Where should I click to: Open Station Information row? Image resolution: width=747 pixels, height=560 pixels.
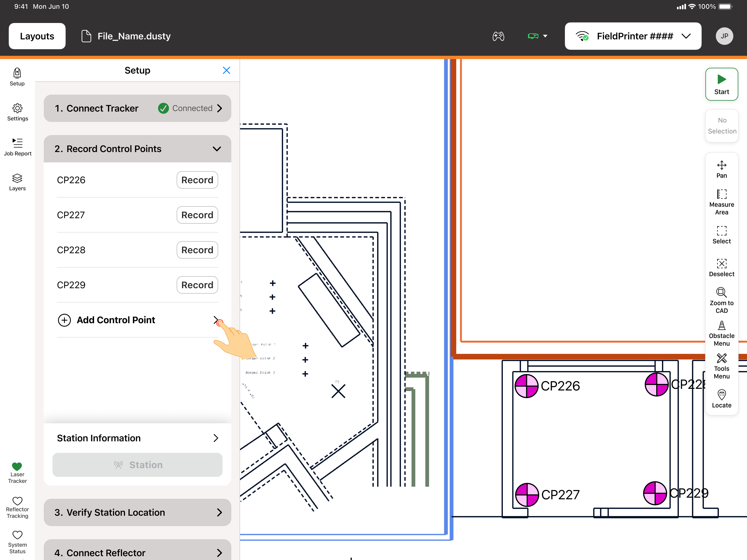tap(137, 438)
